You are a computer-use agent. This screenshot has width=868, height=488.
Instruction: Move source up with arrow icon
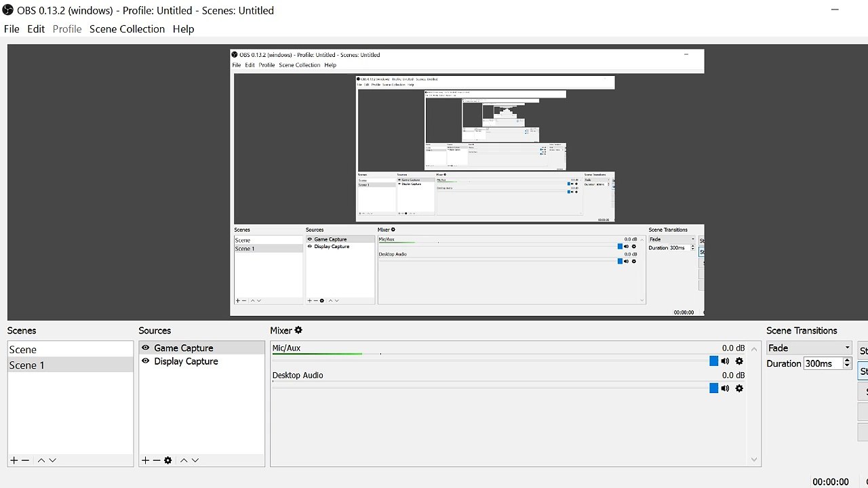(184, 460)
